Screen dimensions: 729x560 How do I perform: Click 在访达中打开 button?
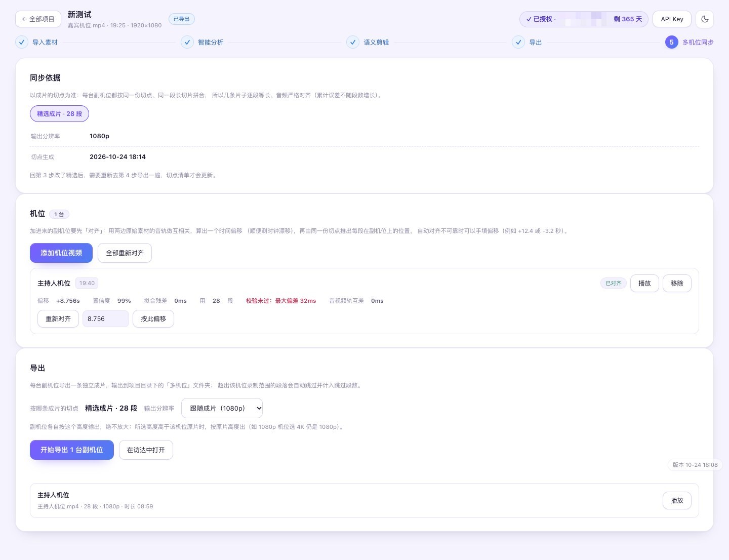[x=146, y=450]
